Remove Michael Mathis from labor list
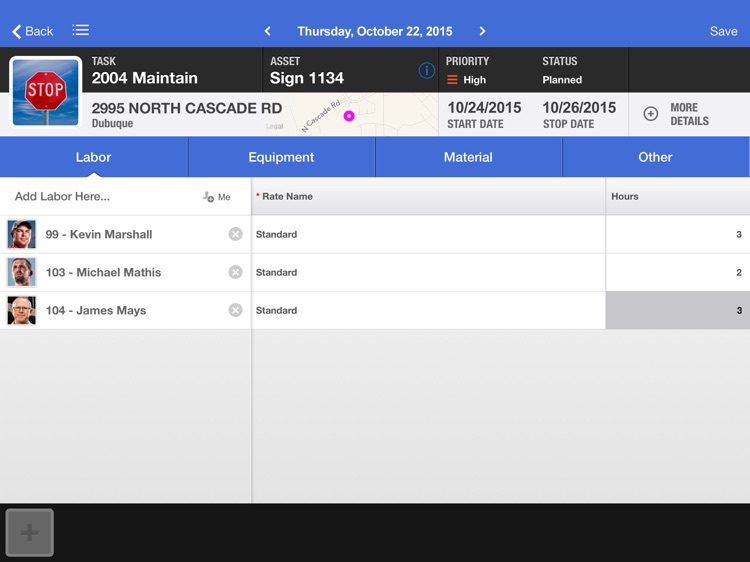750x562 pixels. tap(235, 272)
